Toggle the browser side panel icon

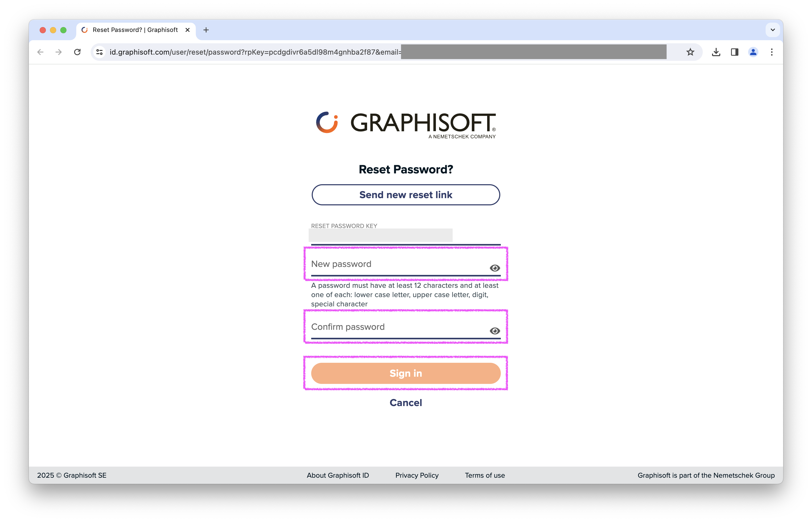734,52
